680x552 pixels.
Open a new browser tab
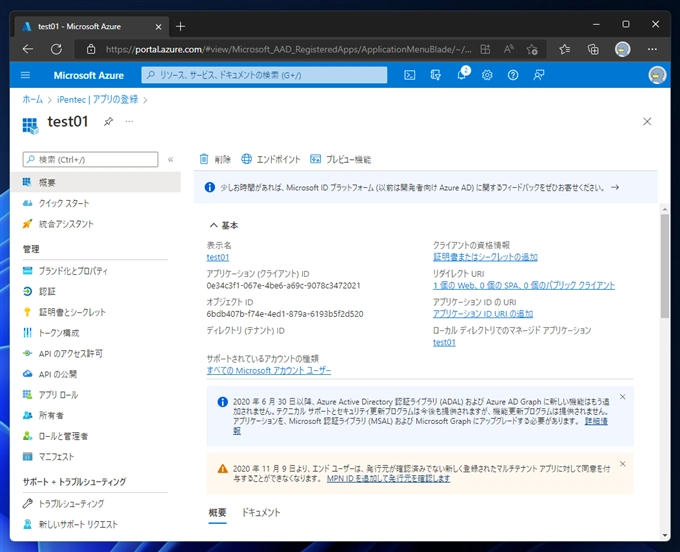click(180, 26)
